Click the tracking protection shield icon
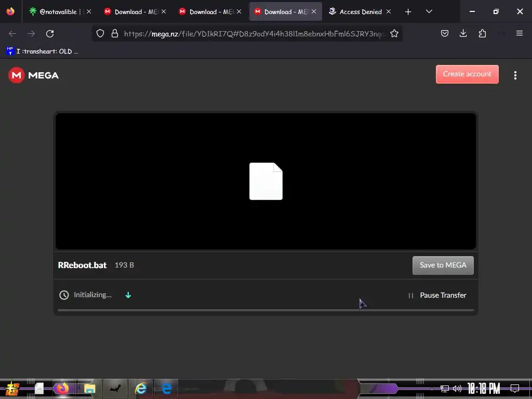The image size is (532, 399). coord(100,33)
